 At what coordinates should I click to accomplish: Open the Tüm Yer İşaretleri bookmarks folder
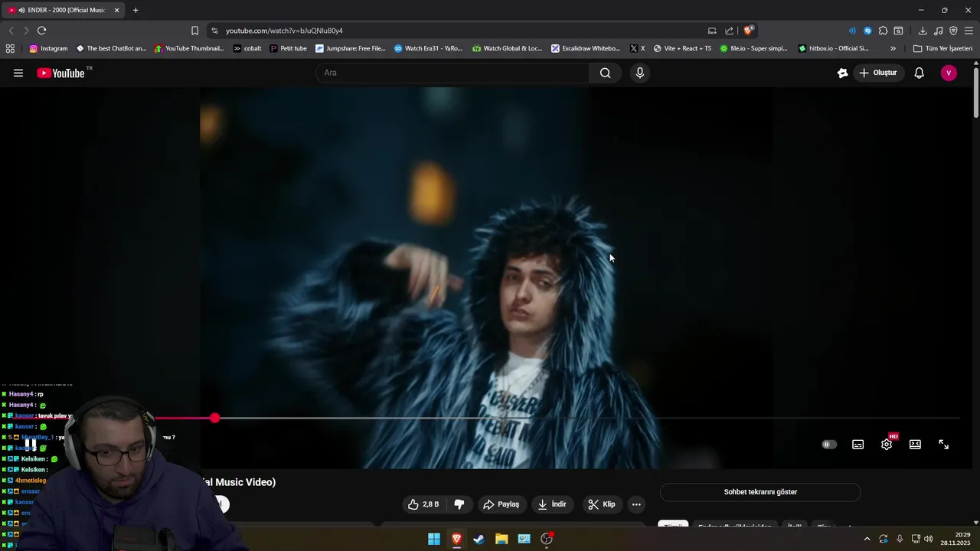[x=942, y=48]
